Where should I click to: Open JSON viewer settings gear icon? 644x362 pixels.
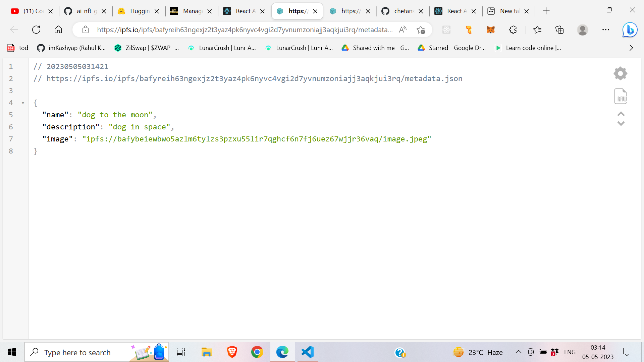620,73
